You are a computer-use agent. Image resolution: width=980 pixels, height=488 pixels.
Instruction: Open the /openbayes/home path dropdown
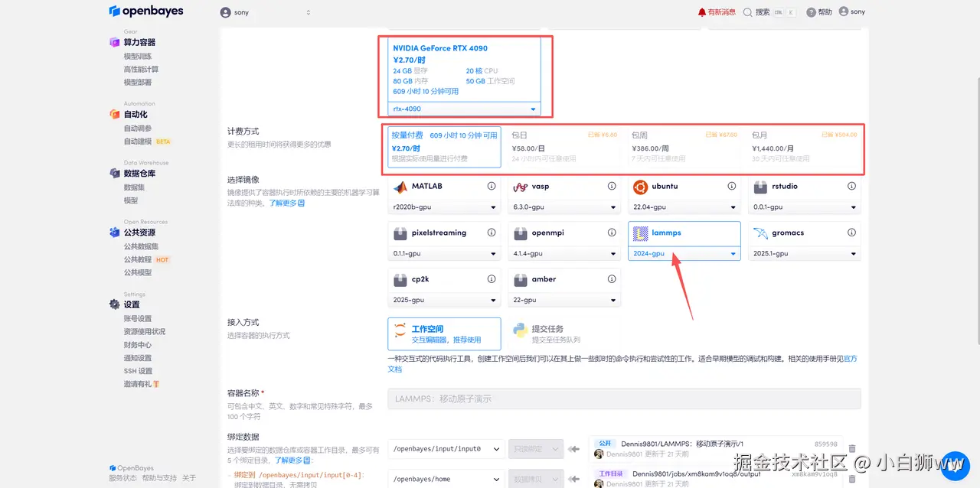point(445,479)
